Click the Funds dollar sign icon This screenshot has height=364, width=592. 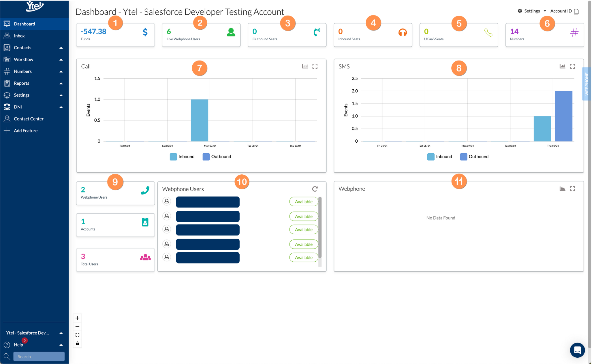(x=145, y=32)
